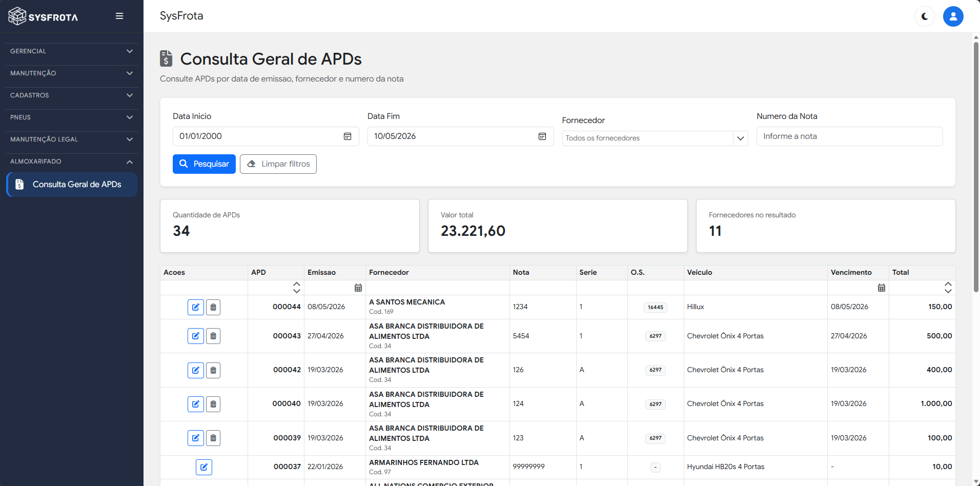The height and width of the screenshot is (486, 980).
Task: Click the SysFrota logo icon
Action: [x=17, y=16]
